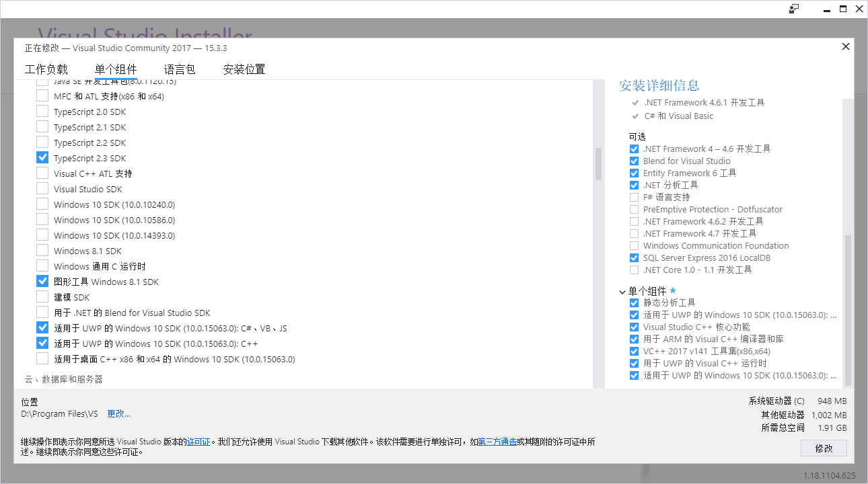Image resolution: width=868 pixels, height=484 pixels.
Task: Uncheck SQL Server Express 2016 LocalDB
Action: pos(633,257)
